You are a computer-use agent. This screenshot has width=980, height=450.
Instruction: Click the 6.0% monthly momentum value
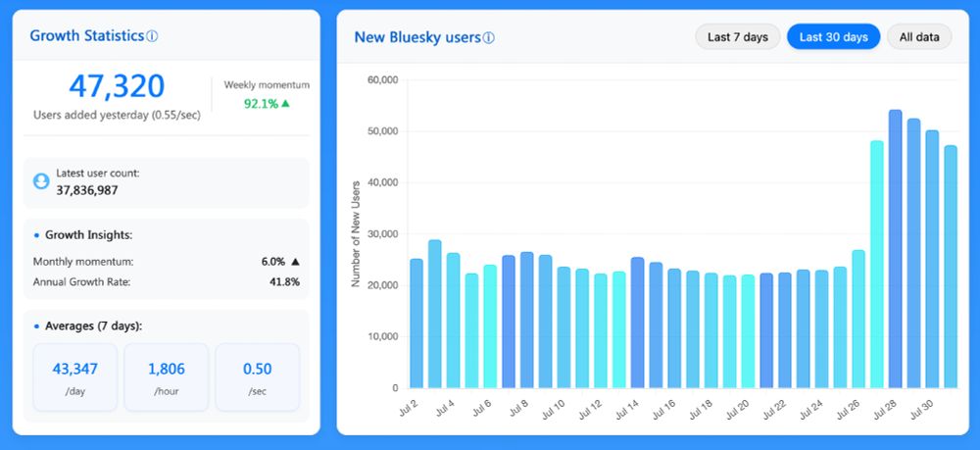272,262
